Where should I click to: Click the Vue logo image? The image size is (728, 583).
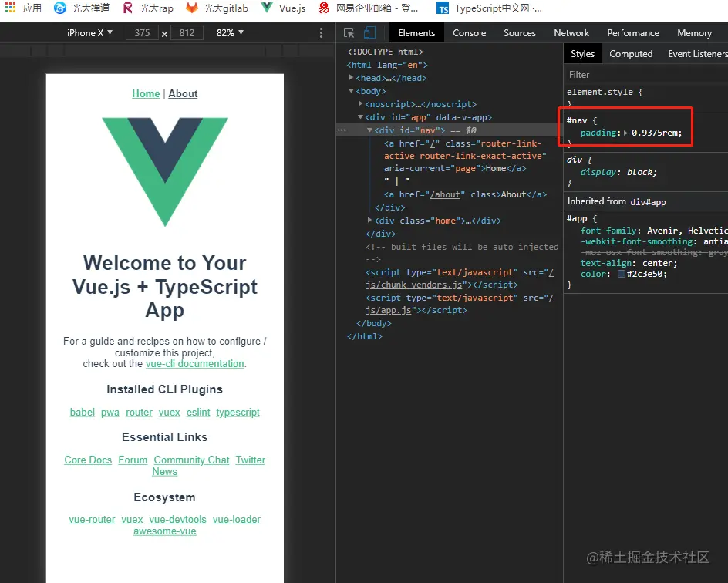coord(165,172)
